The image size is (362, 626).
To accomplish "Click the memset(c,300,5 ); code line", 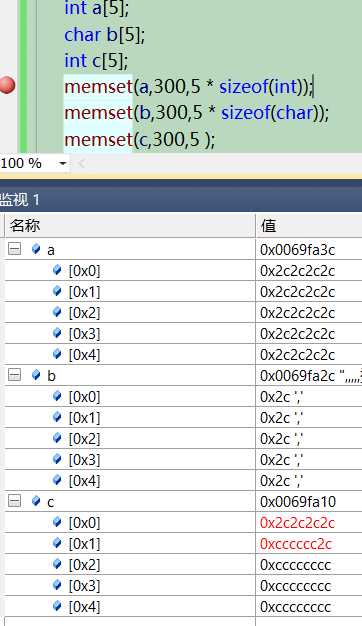I will [140, 139].
